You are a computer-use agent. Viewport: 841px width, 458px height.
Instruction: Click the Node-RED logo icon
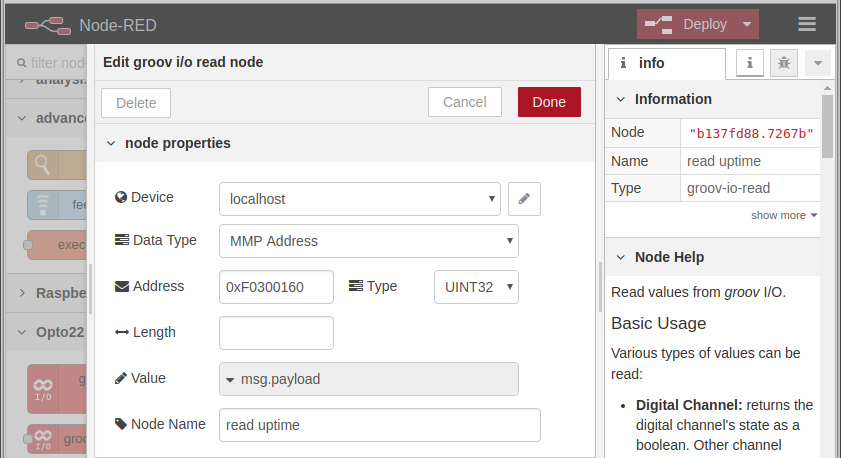48,25
